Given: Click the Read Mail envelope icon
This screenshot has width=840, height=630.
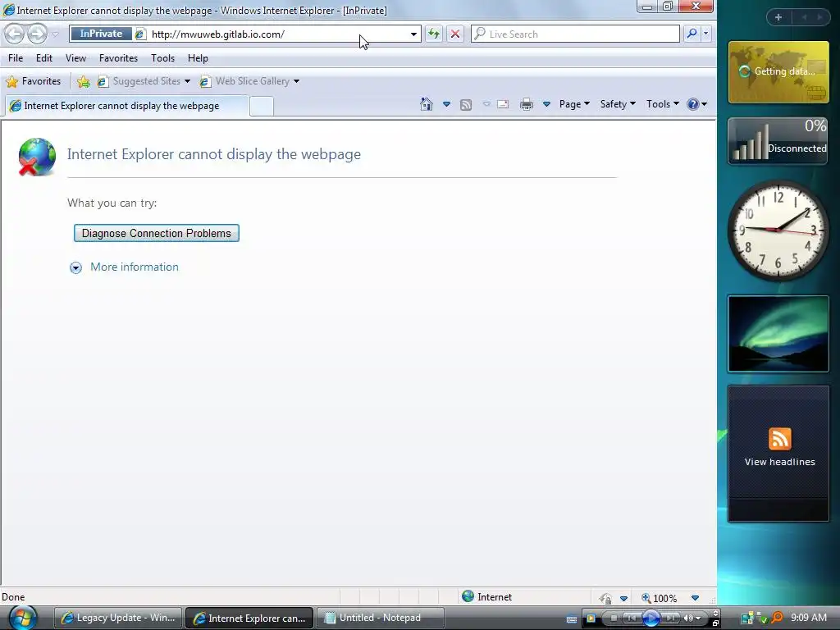Looking at the screenshot, I should (503, 104).
